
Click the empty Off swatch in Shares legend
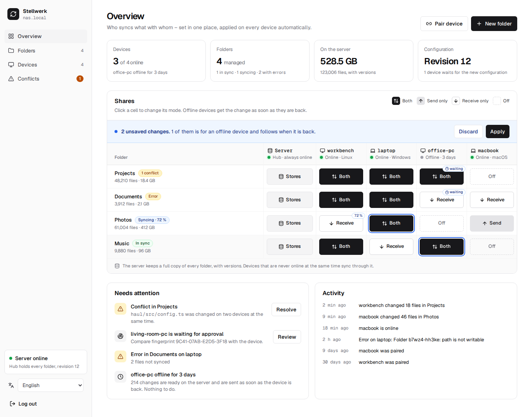pyautogui.click(x=497, y=101)
